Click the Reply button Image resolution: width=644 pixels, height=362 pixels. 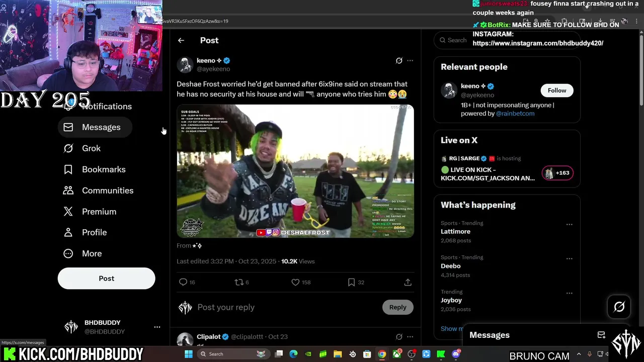397,307
